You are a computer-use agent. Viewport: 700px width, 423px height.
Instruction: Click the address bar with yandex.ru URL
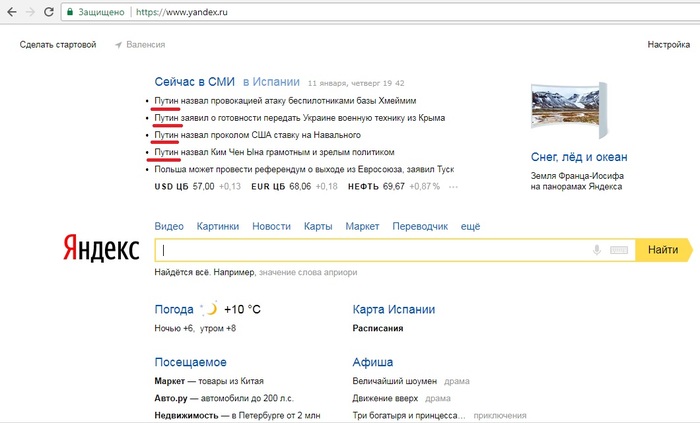[379, 12]
